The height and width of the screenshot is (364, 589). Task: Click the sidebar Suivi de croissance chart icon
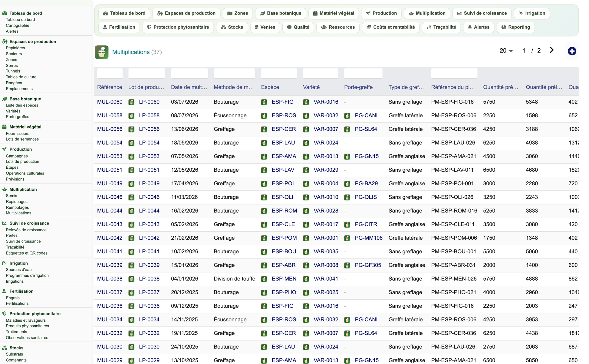click(x=5, y=223)
